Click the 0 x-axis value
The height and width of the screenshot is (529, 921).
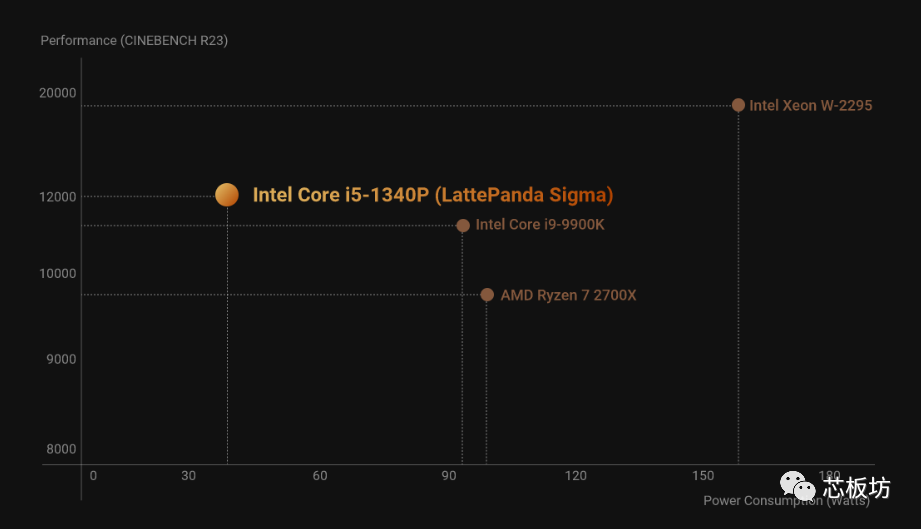(x=93, y=476)
